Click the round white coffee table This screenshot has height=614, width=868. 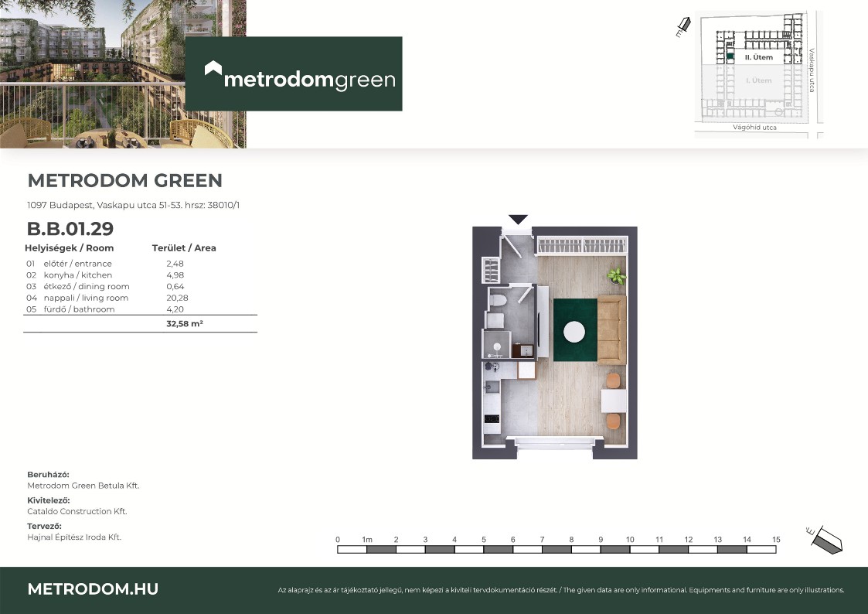click(574, 332)
